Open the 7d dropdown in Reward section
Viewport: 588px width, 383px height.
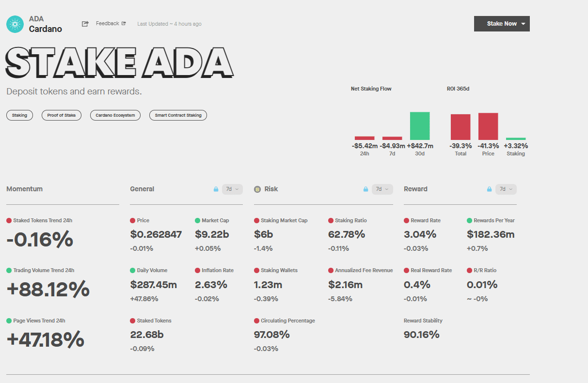pos(506,189)
